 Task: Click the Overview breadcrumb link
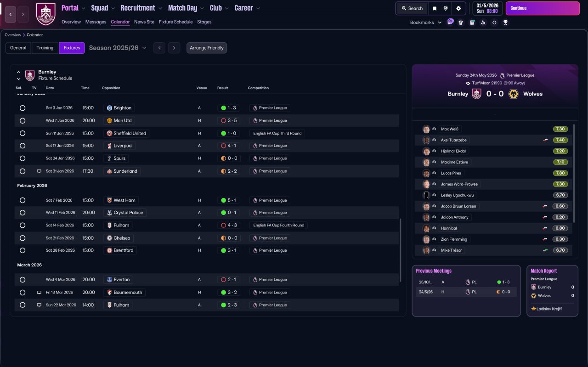tap(13, 35)
